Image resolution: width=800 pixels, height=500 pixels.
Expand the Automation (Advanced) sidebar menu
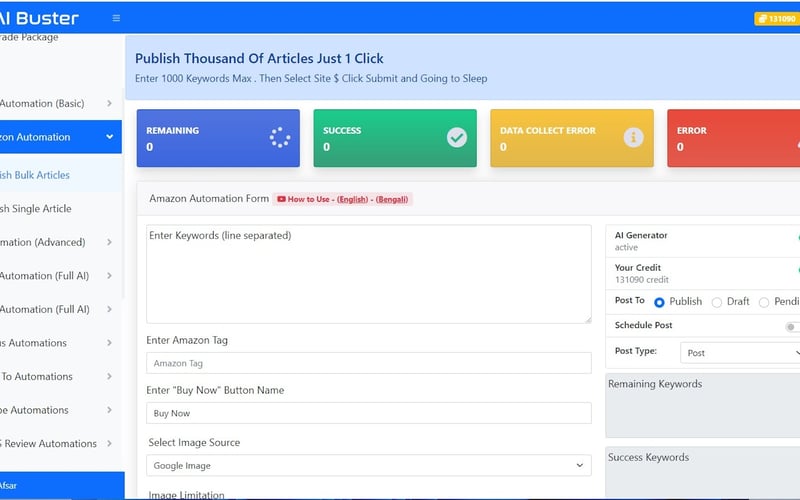[x=61, y=242]
